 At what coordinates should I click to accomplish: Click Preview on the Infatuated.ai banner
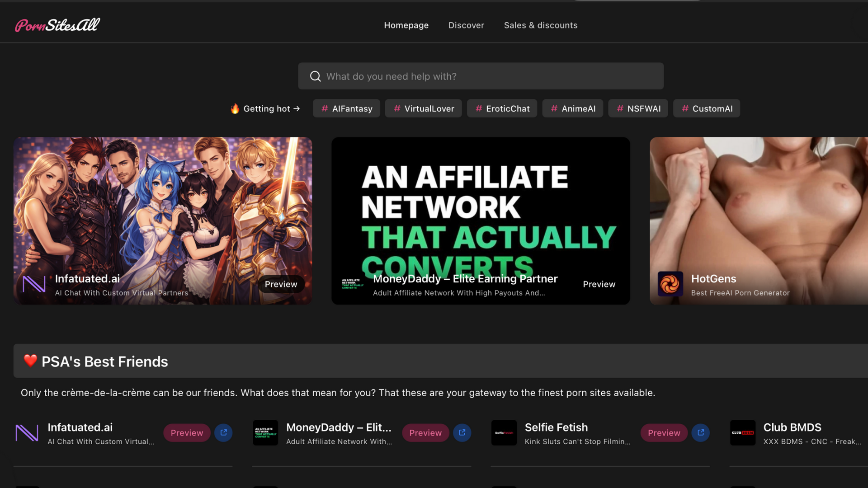[x=281, y=284]
